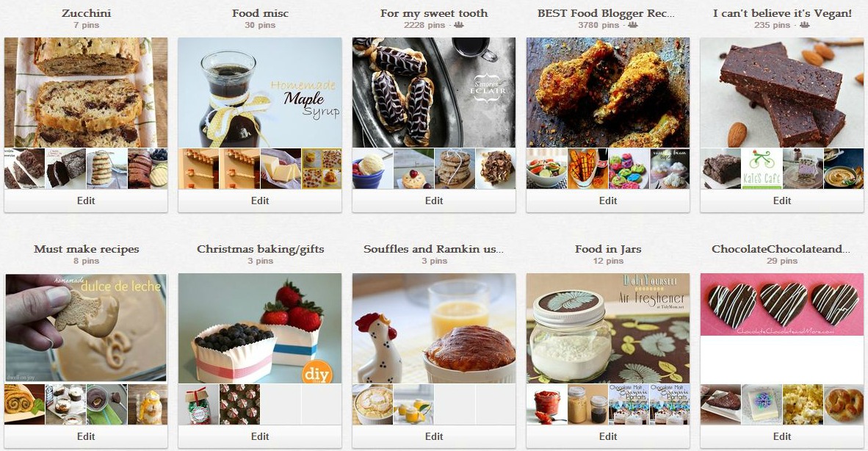
Task: Open the Kate's Cafe bicycle logo thumbnail
Action: click(x=762, y=169)
